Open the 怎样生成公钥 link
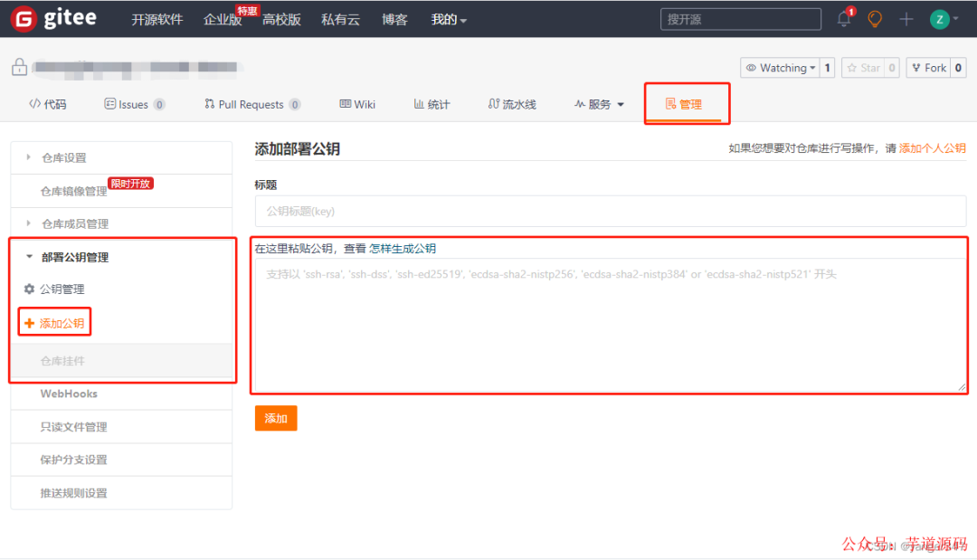This screenshot has height=560, width=977. (403, 249)
